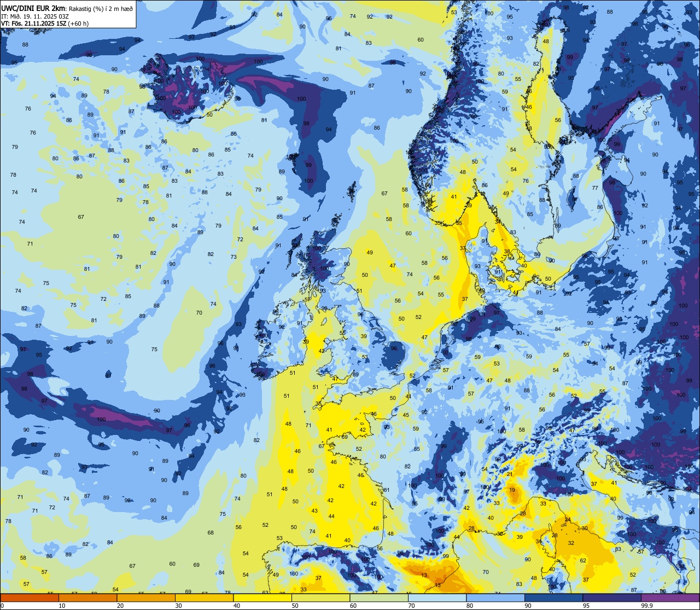Screen dimensions: 700x610
Task: Click the legend label "95" on color bar
Action: click(x=586, y=606)
